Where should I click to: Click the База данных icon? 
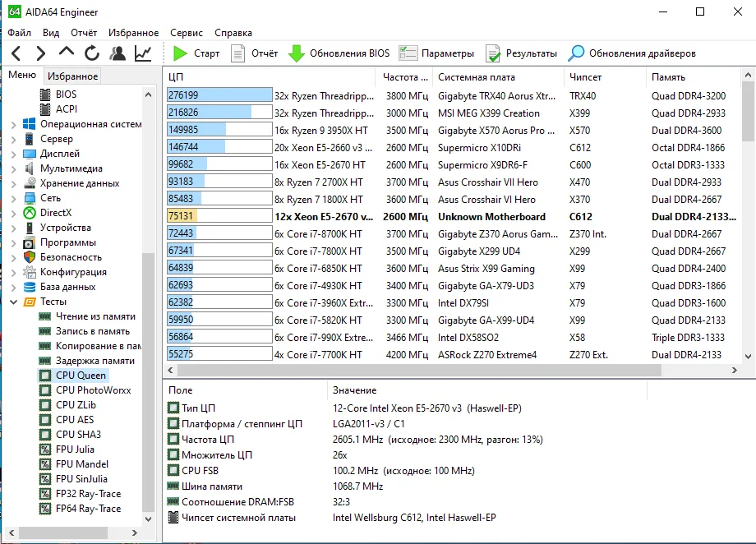[x=30, y=287]
